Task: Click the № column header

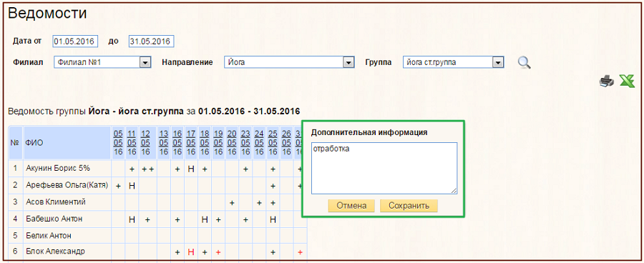Action: click(16, 143)
